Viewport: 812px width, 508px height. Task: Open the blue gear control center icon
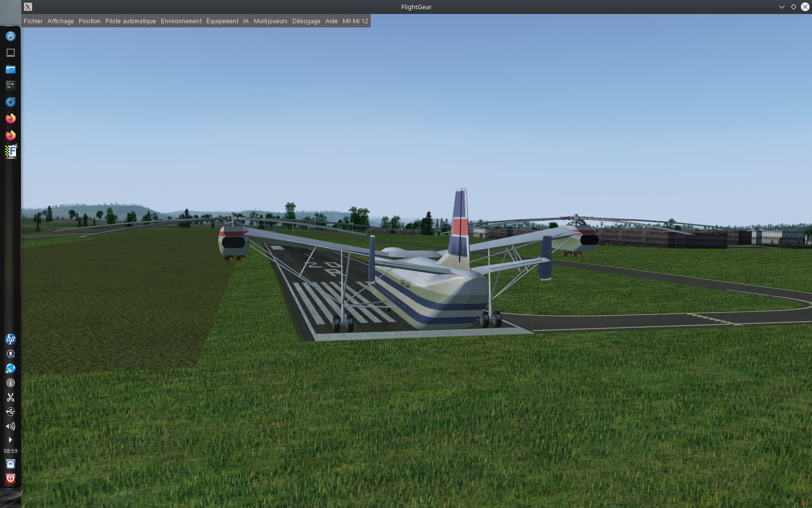coord(11,102)
